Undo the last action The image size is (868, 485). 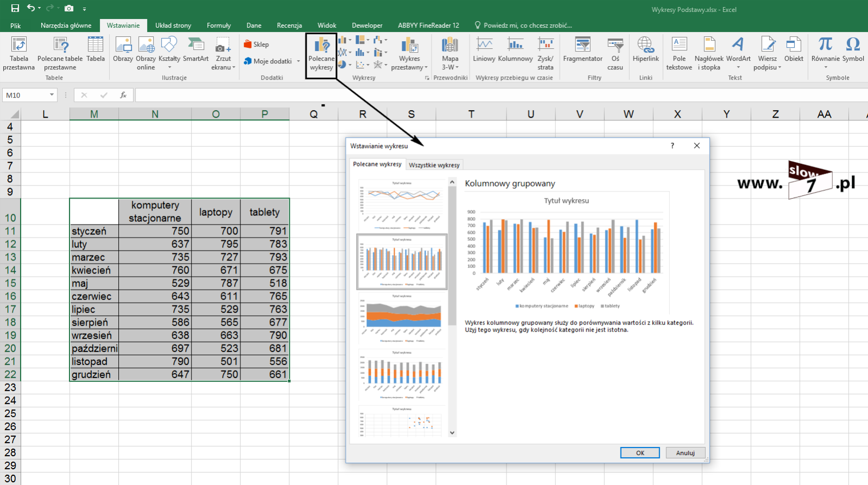(31, 8)
